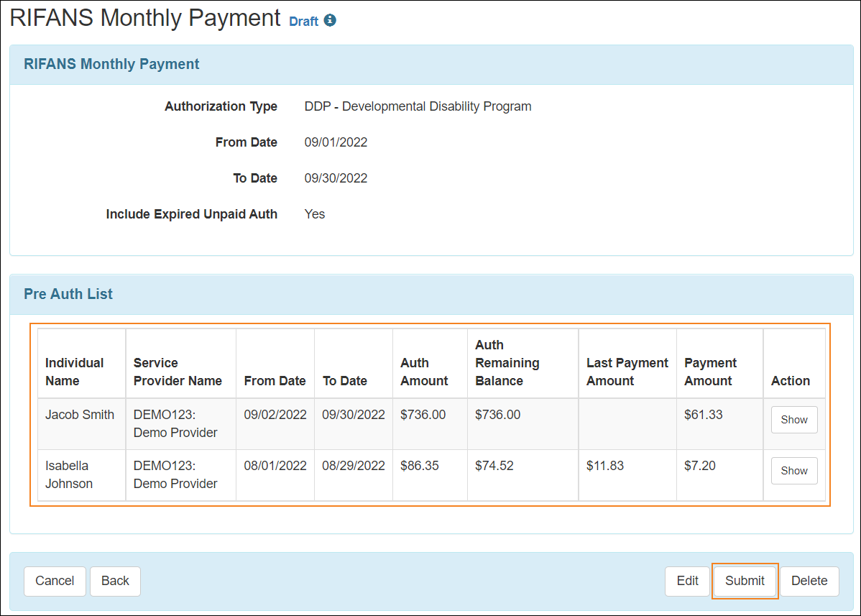Select the Authorization Type value DDP

(418, 106)
